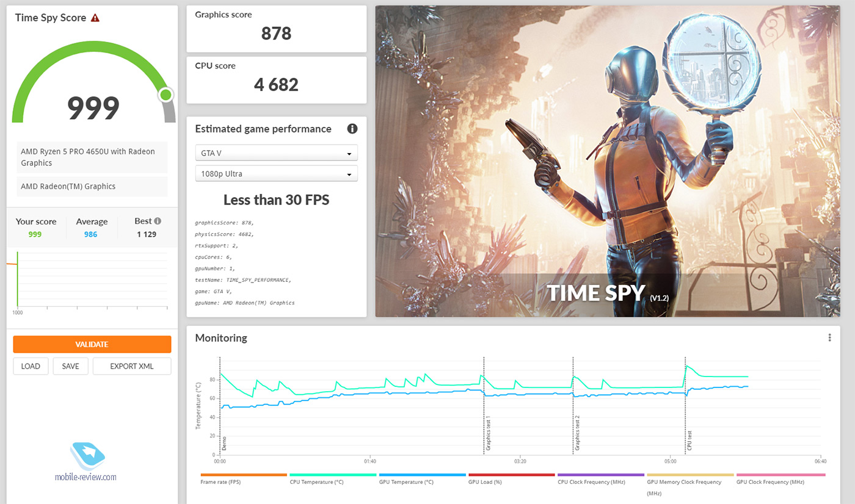Click the Graphics score value 878
Image resolution: width=855 pixels, height=504 pixels.
[276, 34]
